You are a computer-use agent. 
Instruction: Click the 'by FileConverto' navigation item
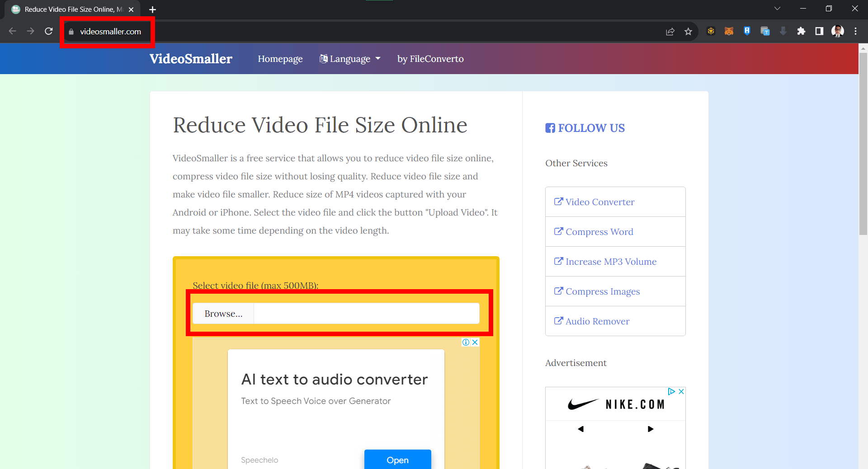click(x=430, y=59)
